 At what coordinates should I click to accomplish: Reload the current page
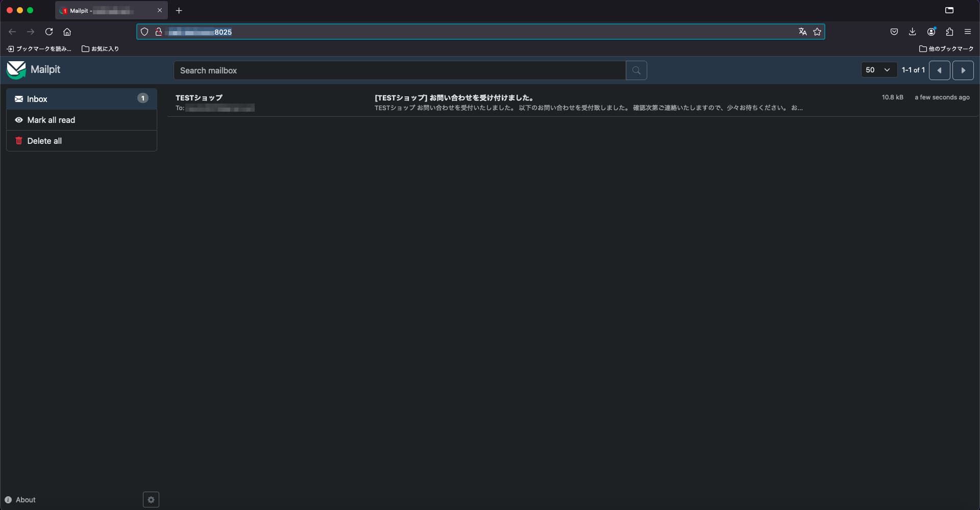[x=49, y=32]
